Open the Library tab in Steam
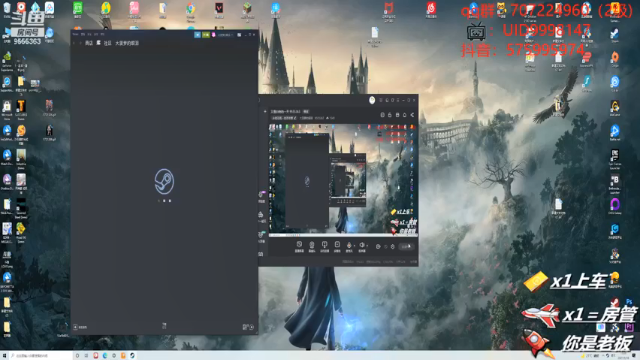The height and width of the screenshot is (360, 640). (x=98, y=43)
